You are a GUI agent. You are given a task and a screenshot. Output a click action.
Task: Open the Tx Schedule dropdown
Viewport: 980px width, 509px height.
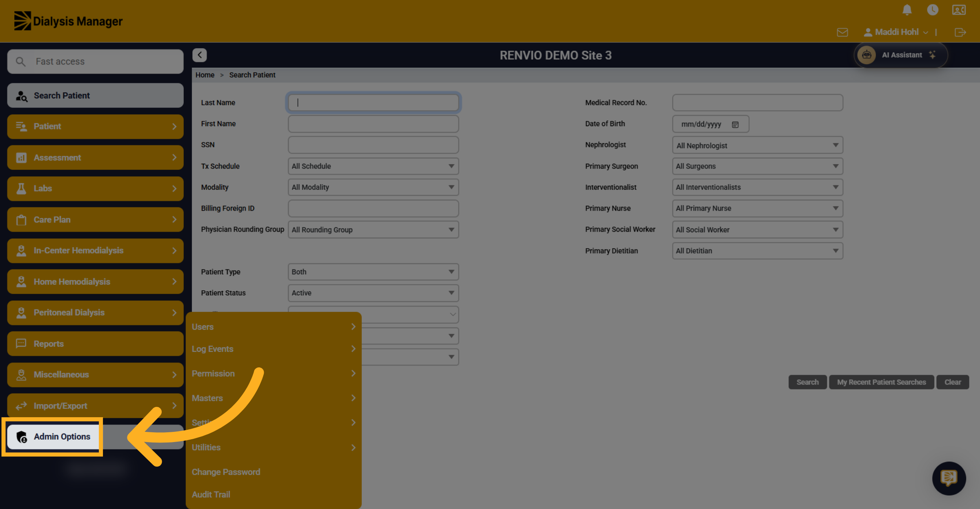373,166
